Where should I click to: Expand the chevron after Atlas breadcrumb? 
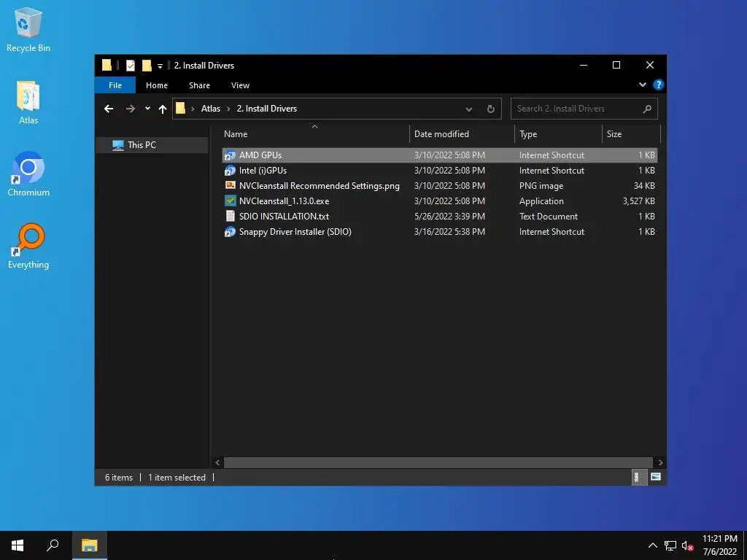click(228, 109)
